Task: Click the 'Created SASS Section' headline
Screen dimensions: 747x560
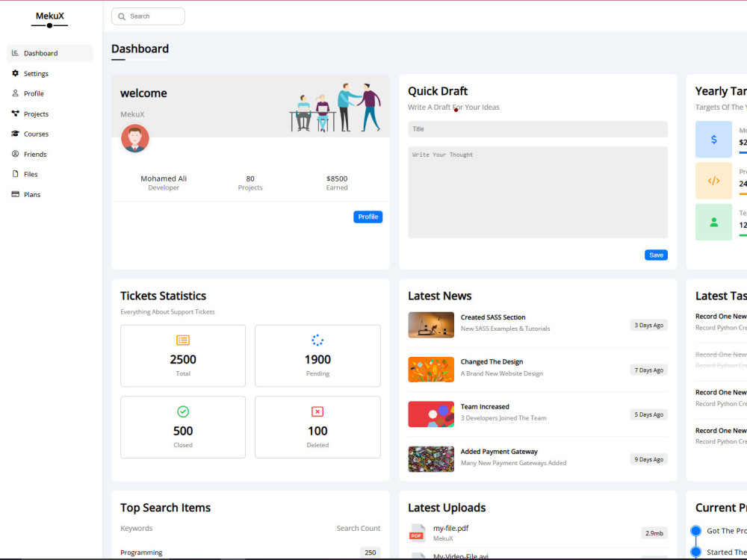Action: click(x=493, y=317)
